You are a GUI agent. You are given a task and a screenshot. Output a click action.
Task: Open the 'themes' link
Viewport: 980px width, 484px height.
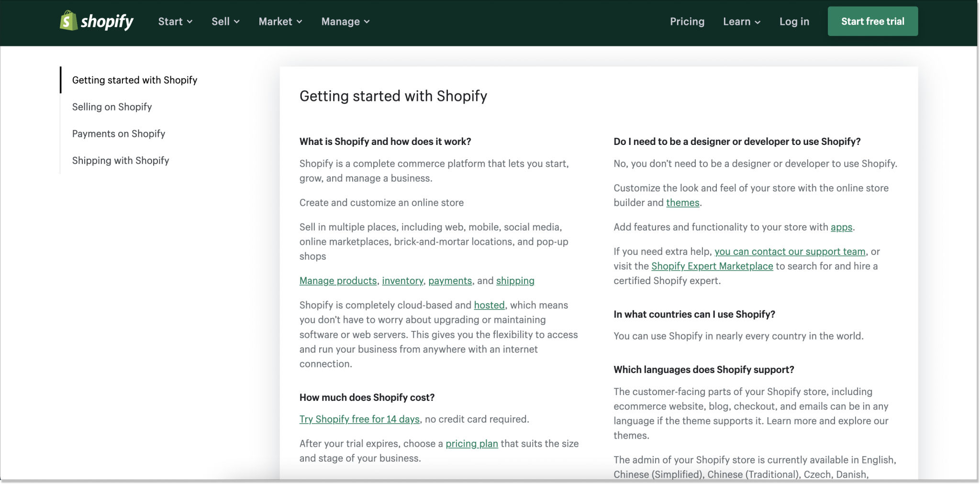682,202
